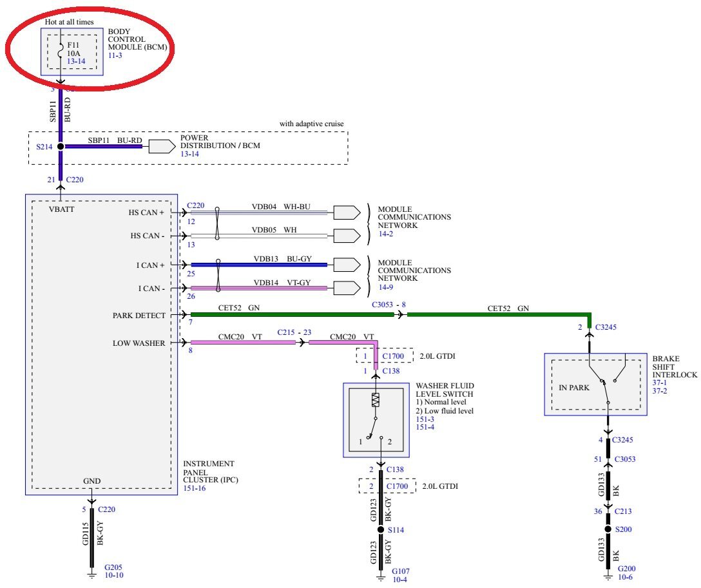Click the 'I CAN -' pin label
Viewport: 701px width, 588px height.
151,289
